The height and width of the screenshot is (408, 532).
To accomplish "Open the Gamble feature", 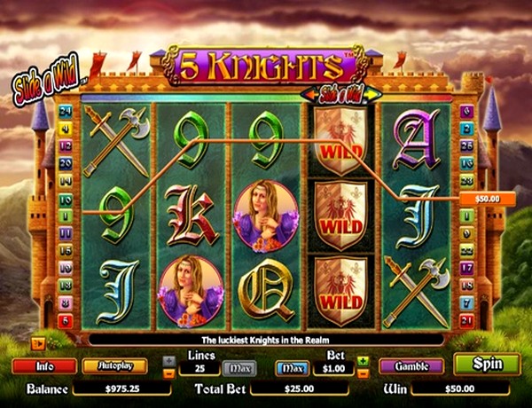I will 411,366.
